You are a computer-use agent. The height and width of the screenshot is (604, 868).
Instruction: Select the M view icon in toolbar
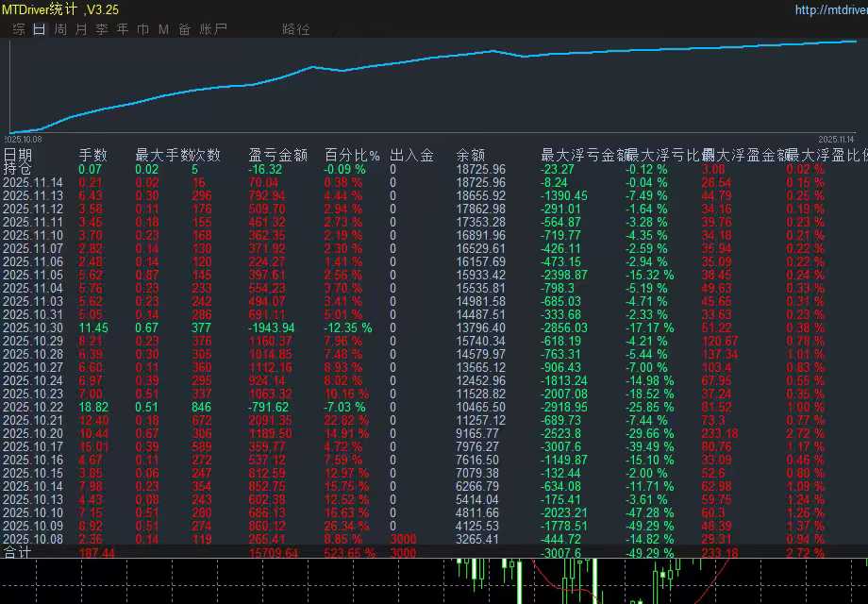click(x=162, y=29)
